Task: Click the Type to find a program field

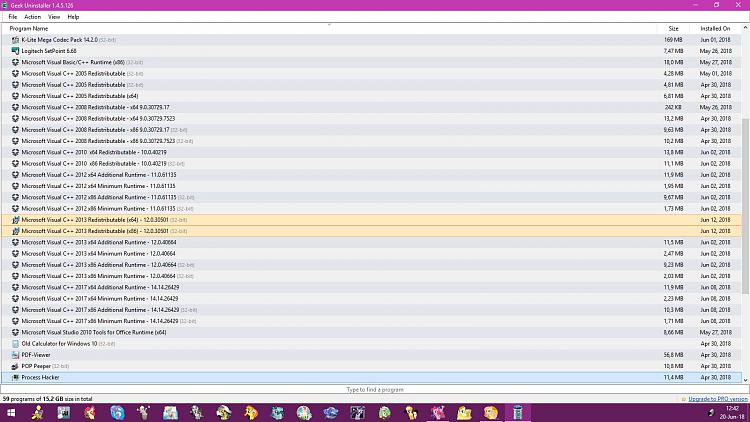Action: pyautogui.click(x=375, y=389)
